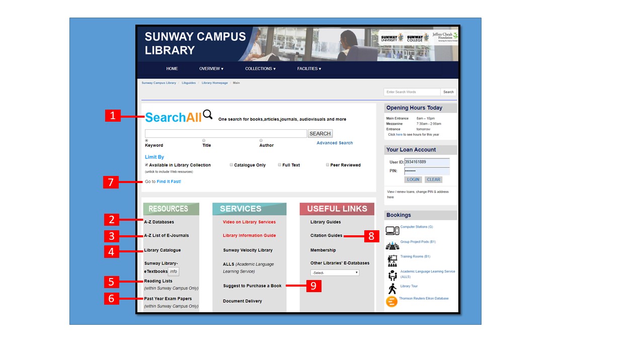The image size is (644, 362).
Task: Open ALLS Academic Language Learning Service link
Action: click(x=249, y=267)
